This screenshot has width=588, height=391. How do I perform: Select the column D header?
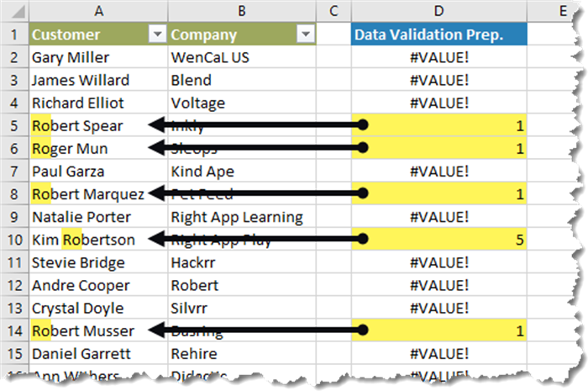click(438, 11)
